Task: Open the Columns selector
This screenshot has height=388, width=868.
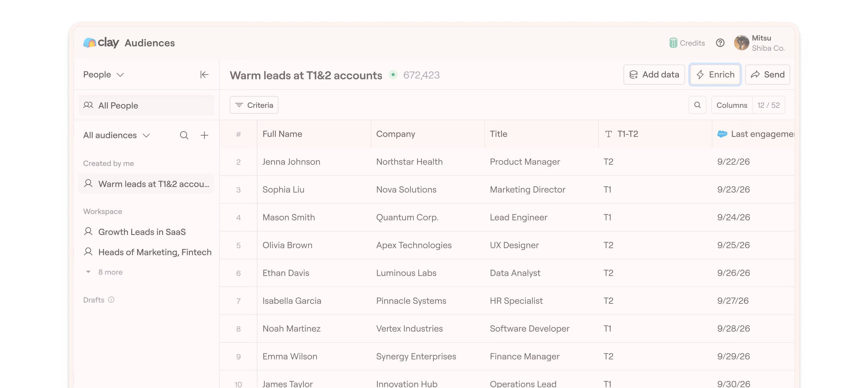Action: click(x=732, y=105)
